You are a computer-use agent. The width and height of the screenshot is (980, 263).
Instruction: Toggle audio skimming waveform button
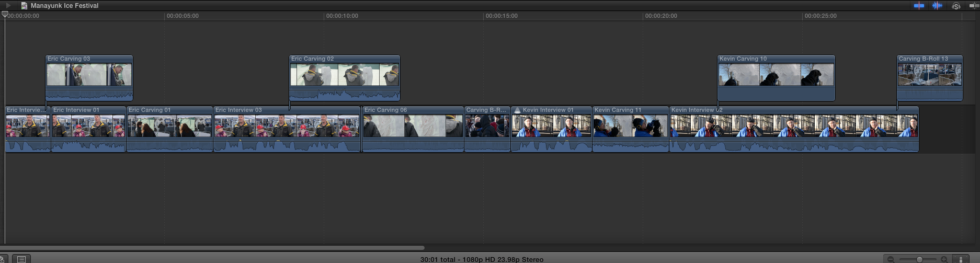pyautogui.click(x=937, y=6)
